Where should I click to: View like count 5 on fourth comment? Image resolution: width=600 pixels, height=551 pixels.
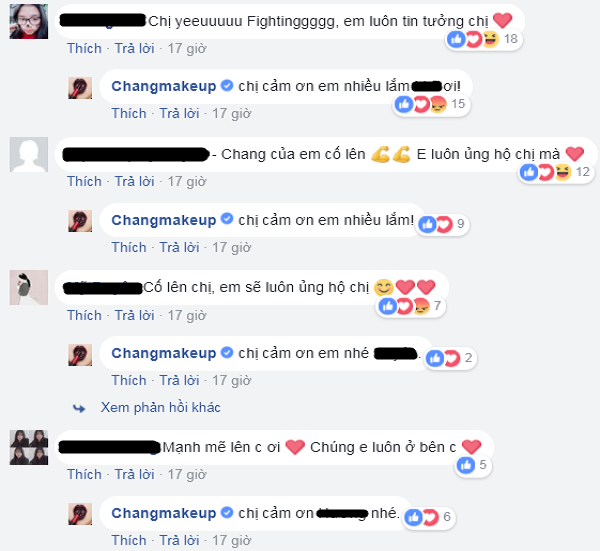pyautogui.click(x=473, y=465)
